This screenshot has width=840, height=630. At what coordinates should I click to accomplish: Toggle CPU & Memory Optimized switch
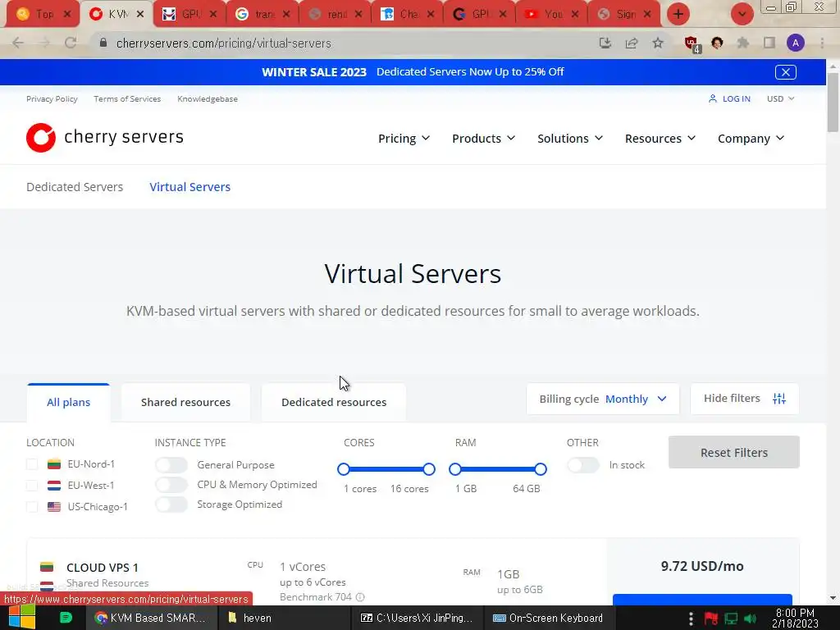[171, 485]
